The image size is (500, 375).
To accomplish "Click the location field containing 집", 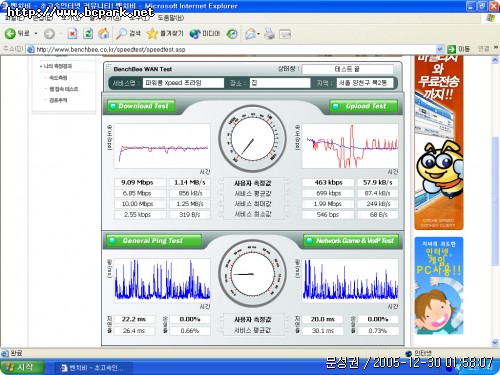I will [280, 83].
